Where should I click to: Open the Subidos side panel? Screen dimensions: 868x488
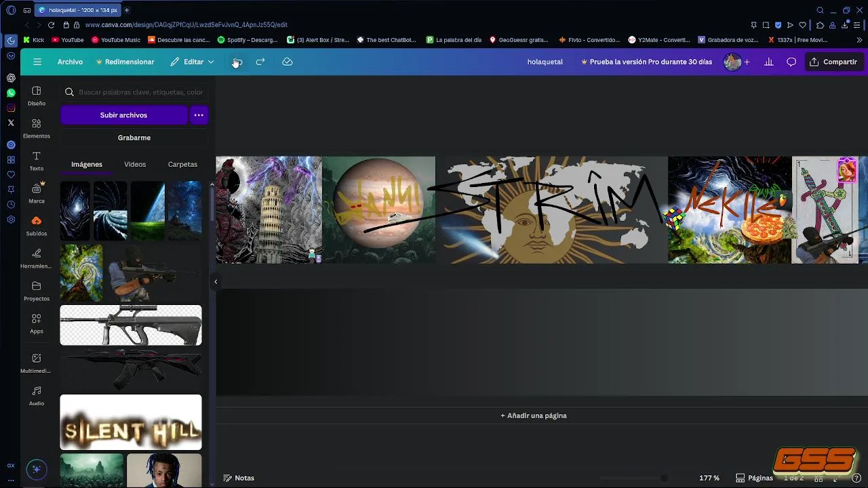point(37,226)
